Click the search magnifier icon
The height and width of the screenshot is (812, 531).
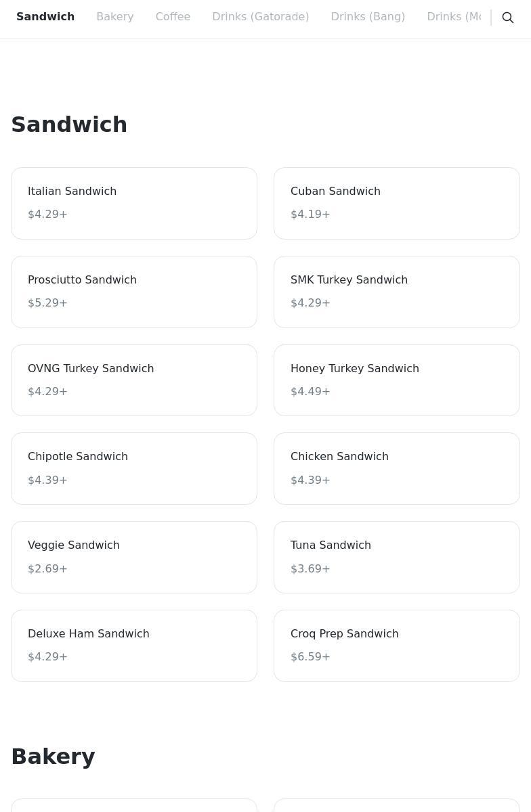(x=508, y=18)
